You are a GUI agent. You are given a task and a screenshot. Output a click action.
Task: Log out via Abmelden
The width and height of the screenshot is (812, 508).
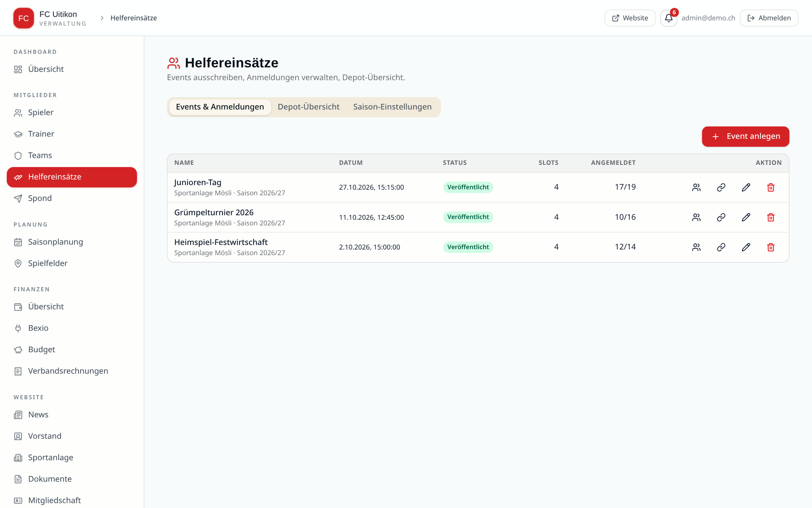[x=769, y=18]
